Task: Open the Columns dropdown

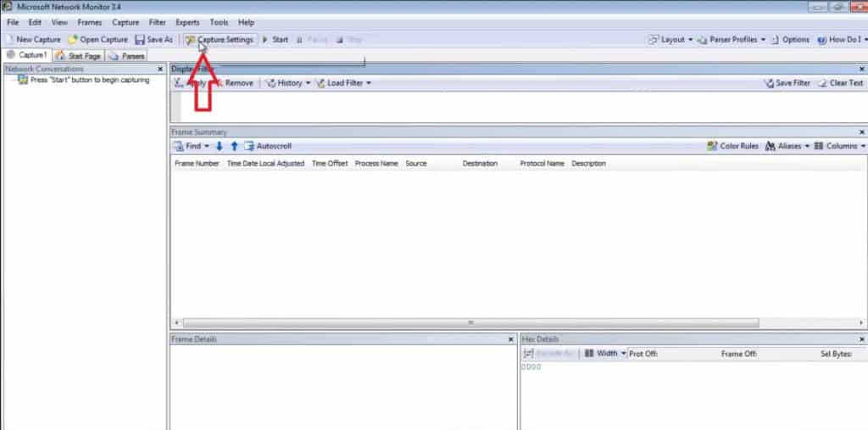Action: click(840, 146)
